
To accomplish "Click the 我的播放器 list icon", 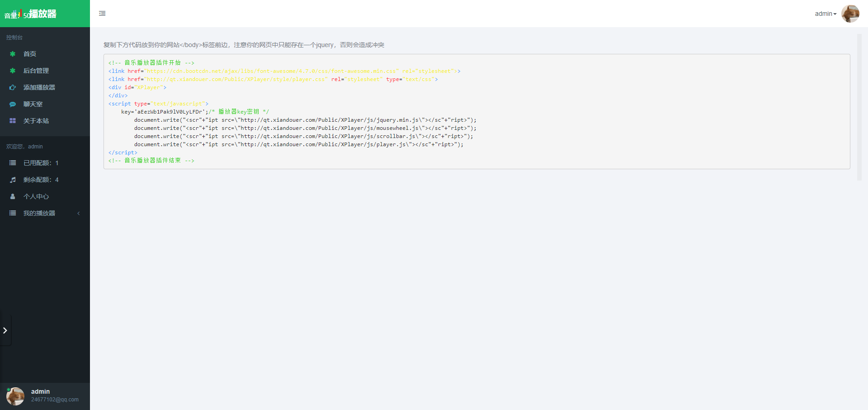I will point(13,213).
